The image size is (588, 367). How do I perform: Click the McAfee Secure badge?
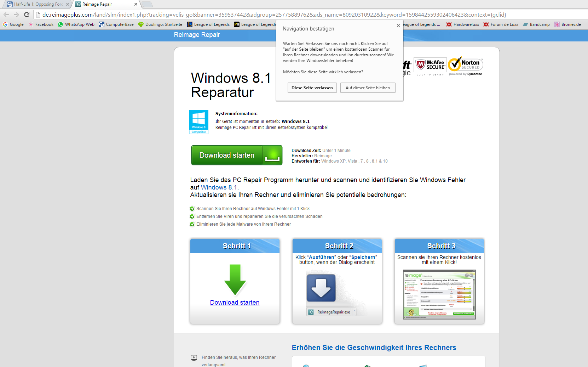tap(430, 67)
